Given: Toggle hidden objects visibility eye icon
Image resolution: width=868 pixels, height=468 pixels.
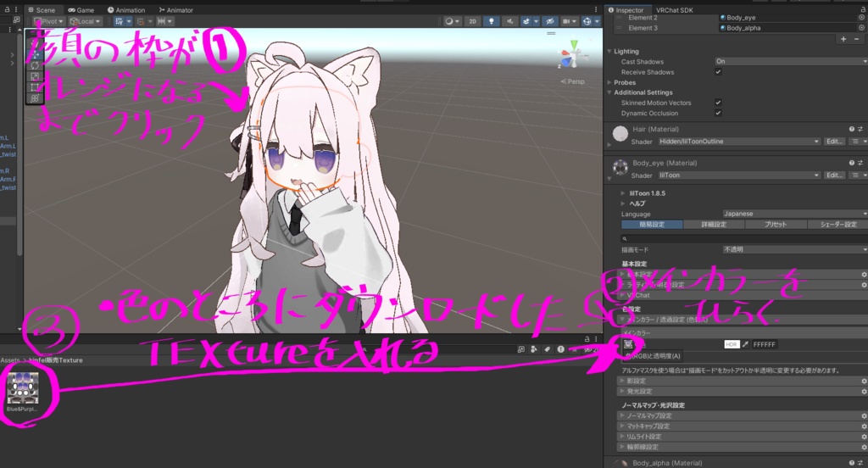Looking at the screenshot, I should pyautogui.click(x=549, y=21).
